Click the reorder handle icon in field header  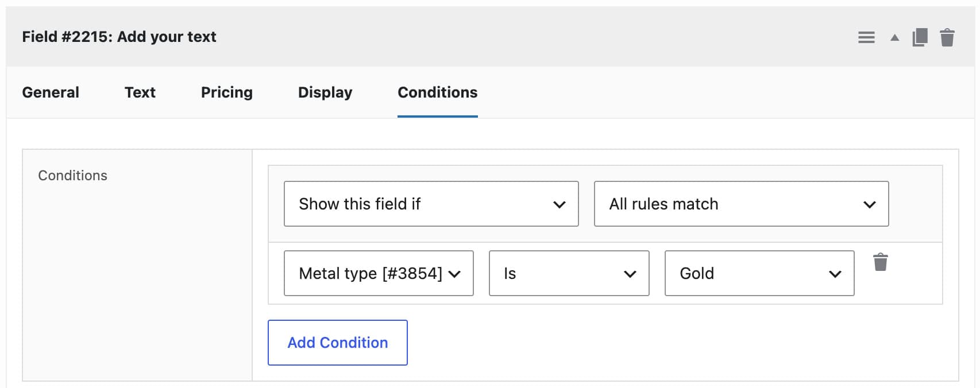click(866, 38)
